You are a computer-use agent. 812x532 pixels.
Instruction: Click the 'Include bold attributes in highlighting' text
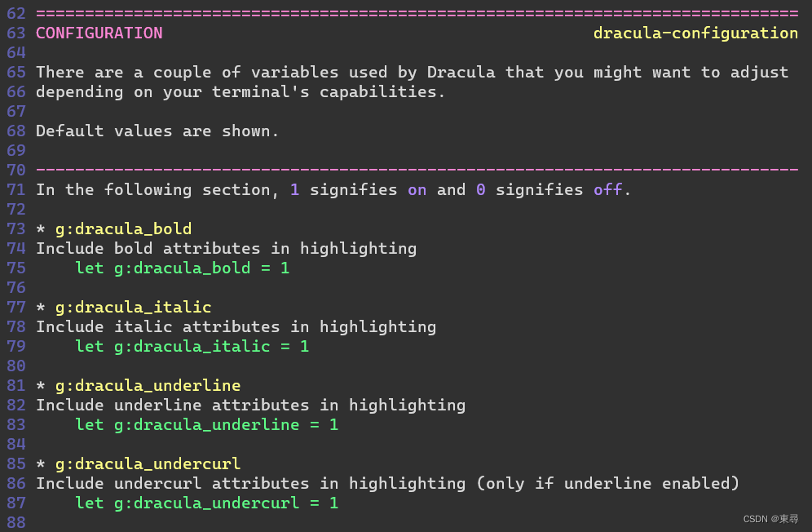coord(226,249)
